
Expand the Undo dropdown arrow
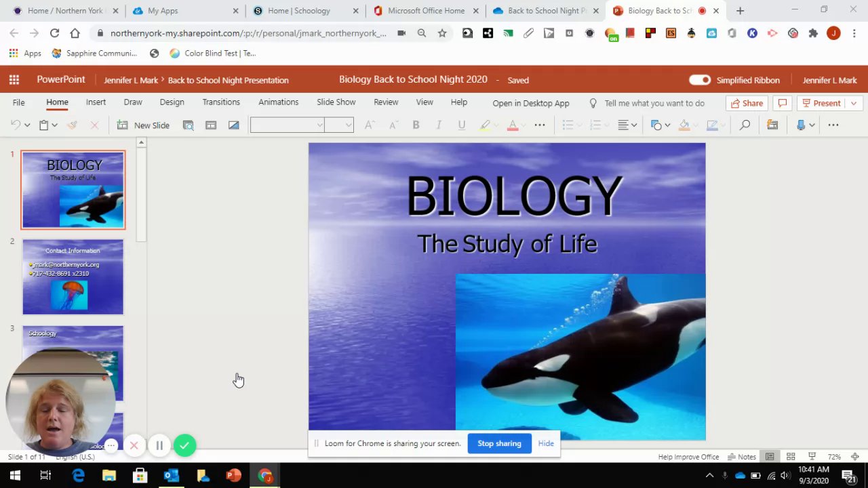[27, 125]
